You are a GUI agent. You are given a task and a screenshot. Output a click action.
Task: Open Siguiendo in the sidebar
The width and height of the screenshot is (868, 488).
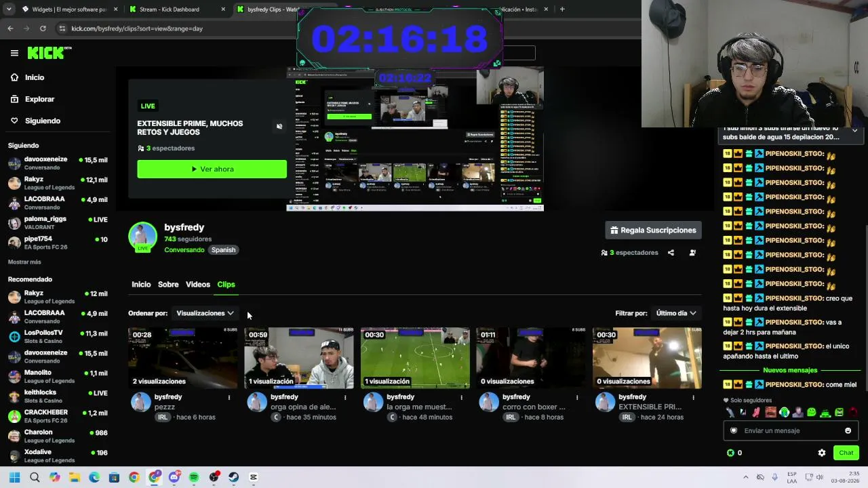[43, 121]
